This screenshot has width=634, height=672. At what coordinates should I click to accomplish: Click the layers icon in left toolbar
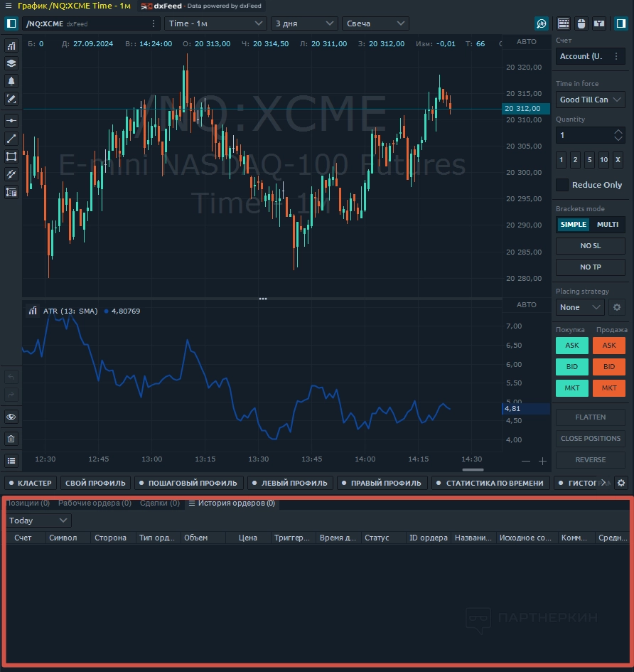tap(11, 63)
